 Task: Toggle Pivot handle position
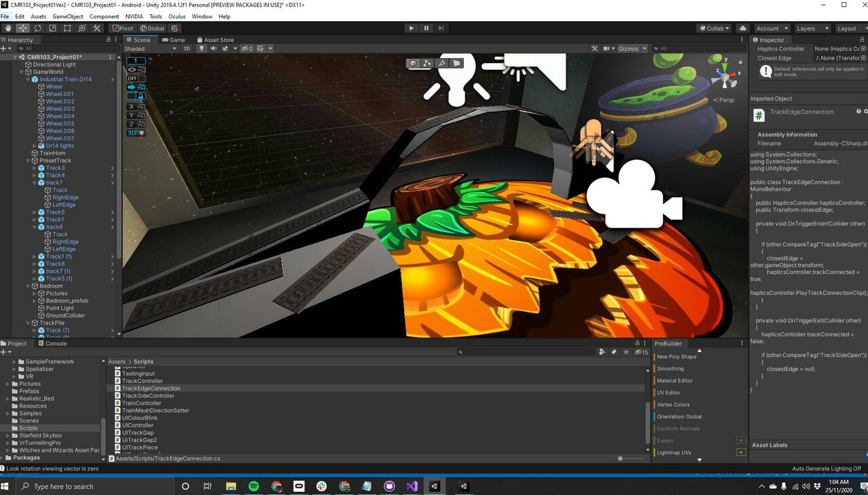pos(123,28)
